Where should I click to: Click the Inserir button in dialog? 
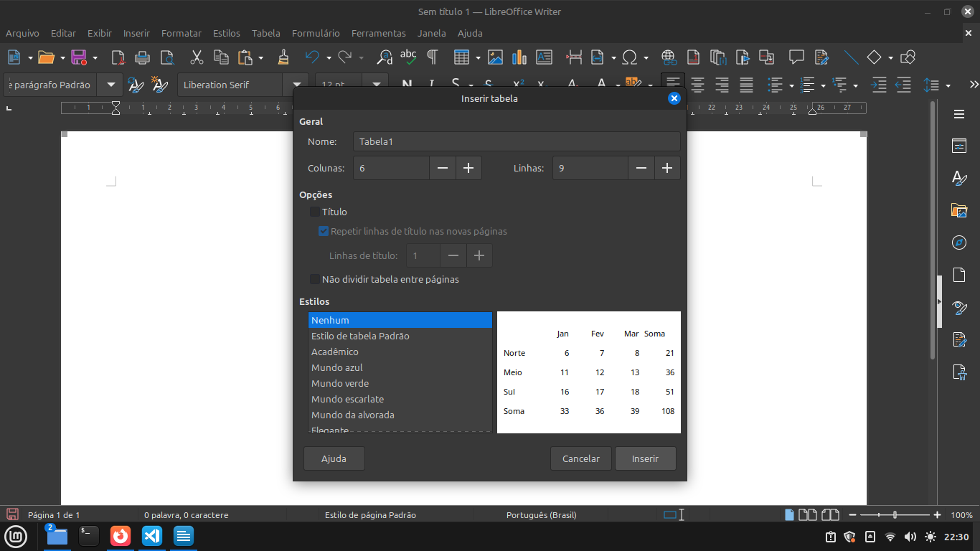coord(646,458)
